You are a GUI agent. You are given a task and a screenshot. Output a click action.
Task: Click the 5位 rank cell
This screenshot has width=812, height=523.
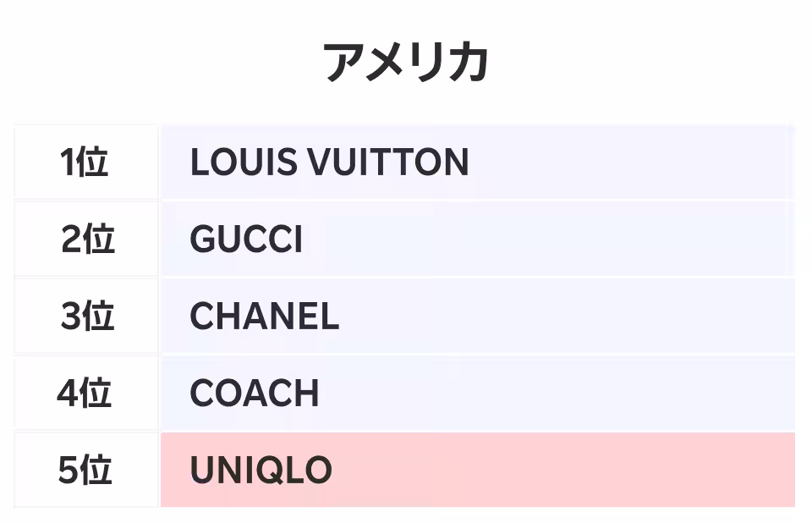[85, 471]
